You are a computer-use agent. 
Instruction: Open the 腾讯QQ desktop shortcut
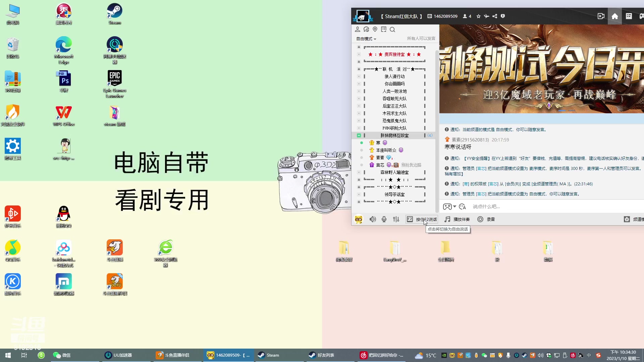pos(64,217)
